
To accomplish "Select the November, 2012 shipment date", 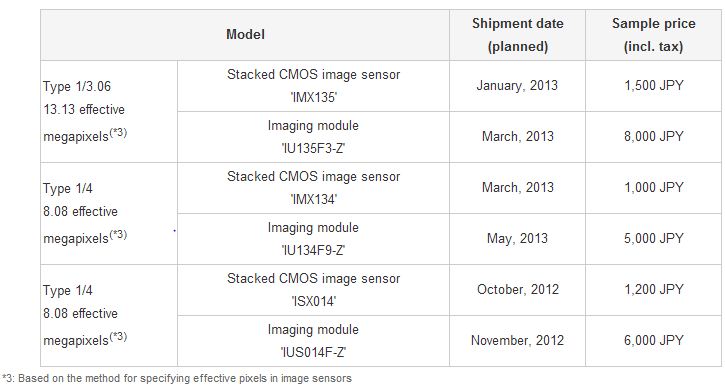I will click(517, 341).
